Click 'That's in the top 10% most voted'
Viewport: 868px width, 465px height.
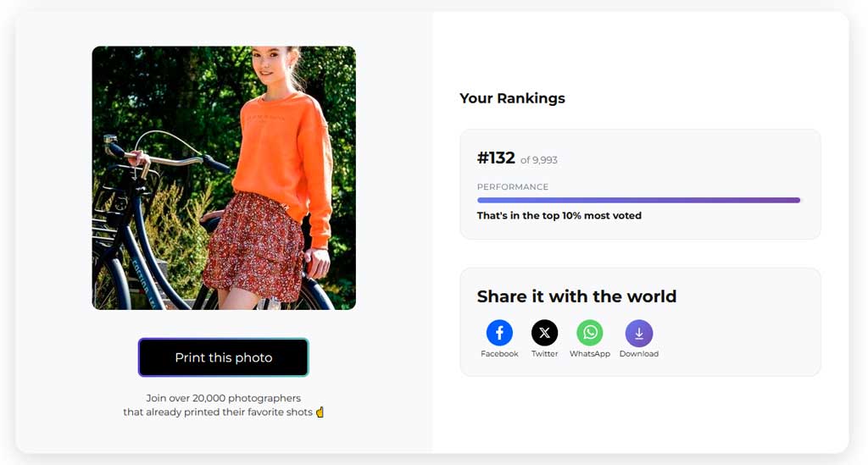559,216
